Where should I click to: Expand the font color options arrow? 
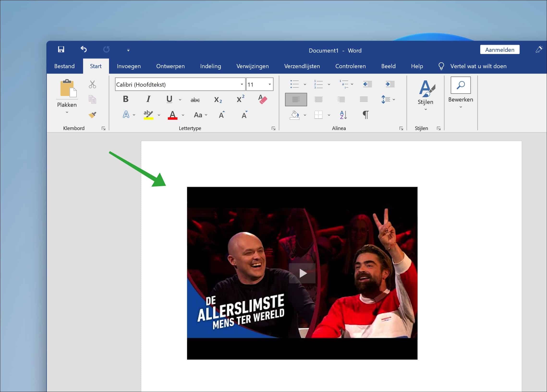(x=182, y=115)
